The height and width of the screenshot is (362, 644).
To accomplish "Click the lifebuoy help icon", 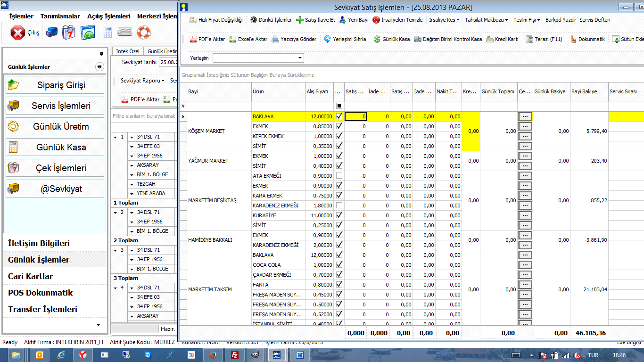I will point(143,33).
